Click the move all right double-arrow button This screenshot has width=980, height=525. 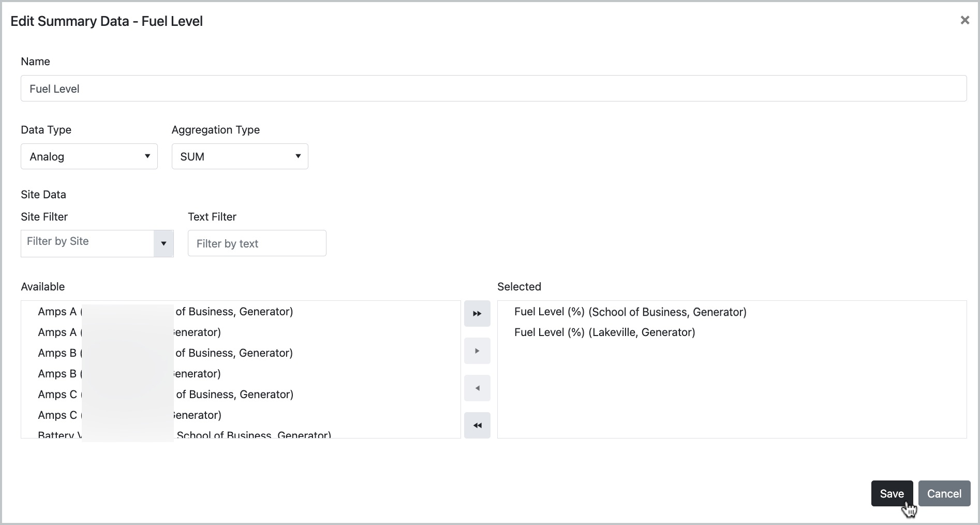pyautogui.click(x=477, y=314)
